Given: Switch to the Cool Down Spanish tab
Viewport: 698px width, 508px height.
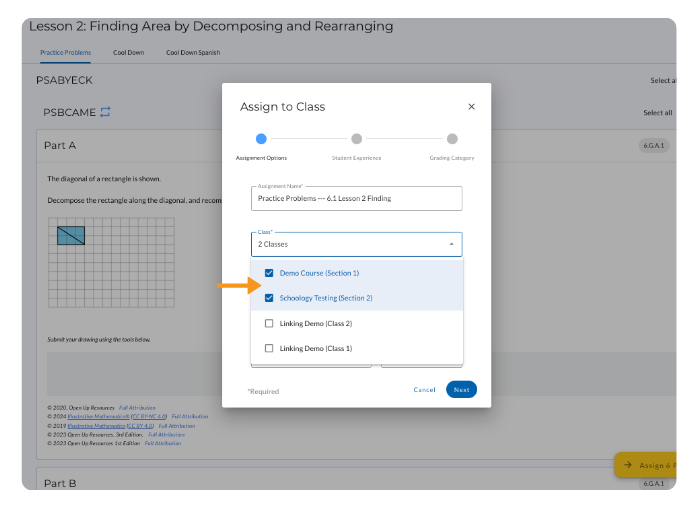Looking at the screenshot, I should point(193,53).
